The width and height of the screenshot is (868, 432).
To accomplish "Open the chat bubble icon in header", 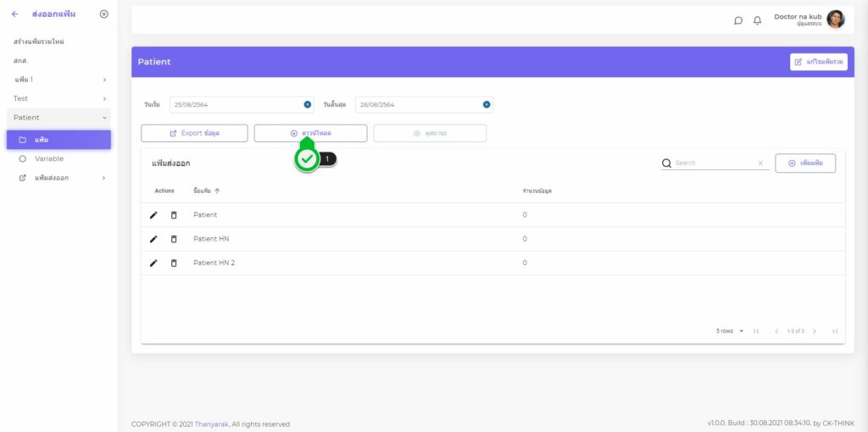I will [738, 20].
